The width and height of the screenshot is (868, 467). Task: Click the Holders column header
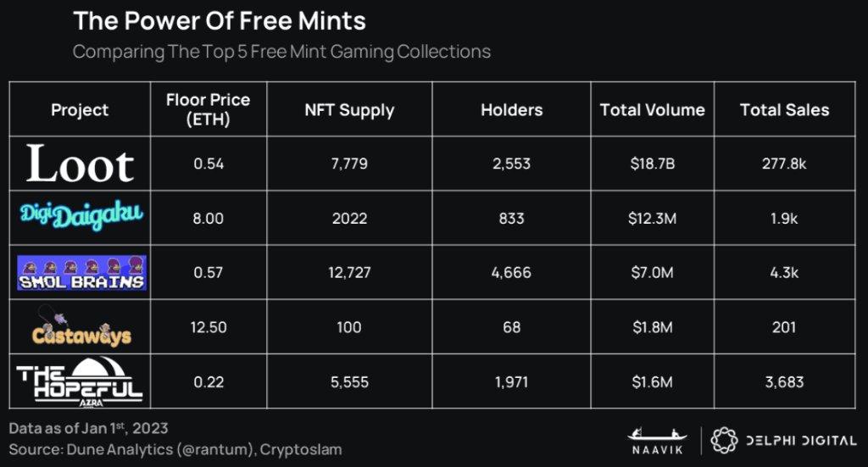tap(511, 109)
